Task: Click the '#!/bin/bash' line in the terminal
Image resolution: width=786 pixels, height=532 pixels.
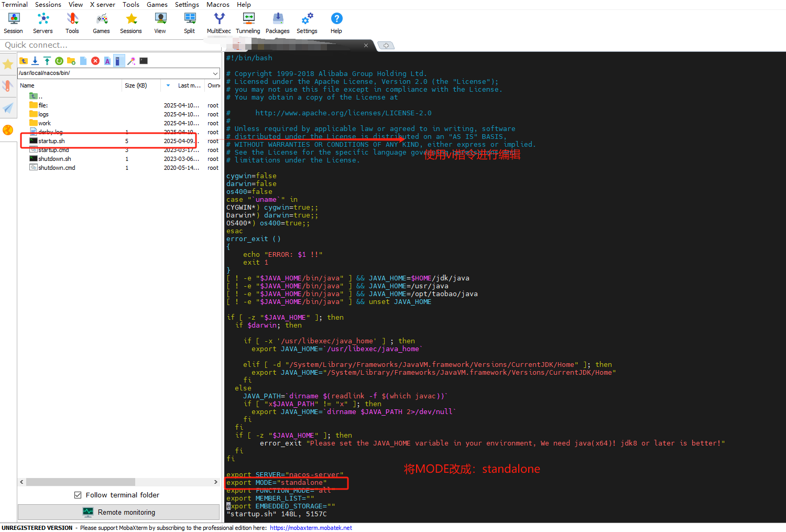Action: pyautogui.click(x=249, y=58)
